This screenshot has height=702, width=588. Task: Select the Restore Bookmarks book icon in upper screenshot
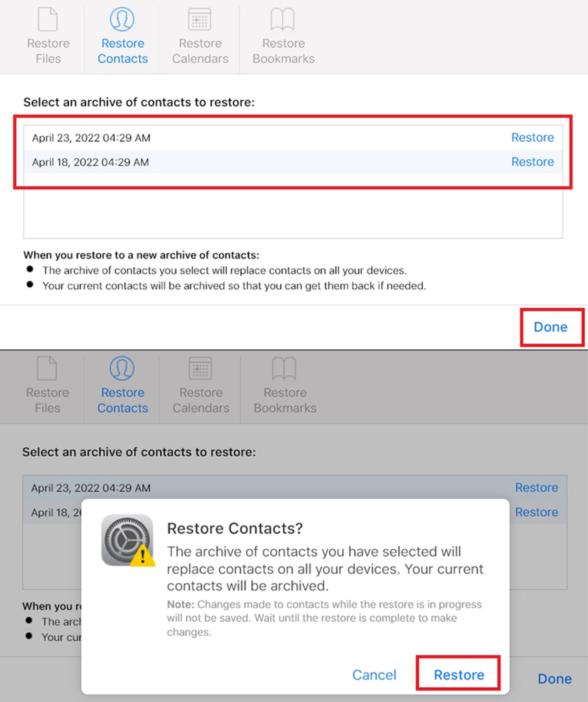pyautogui.click(x=283, y=19)
